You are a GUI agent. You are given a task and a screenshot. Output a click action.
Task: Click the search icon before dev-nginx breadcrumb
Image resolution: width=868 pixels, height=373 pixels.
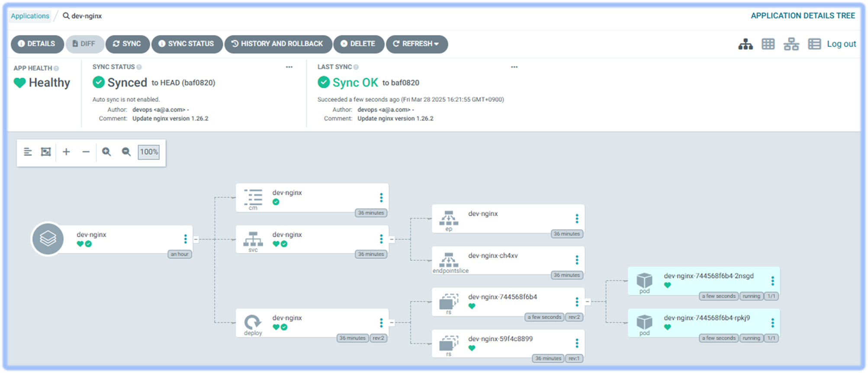pos(66,16)
